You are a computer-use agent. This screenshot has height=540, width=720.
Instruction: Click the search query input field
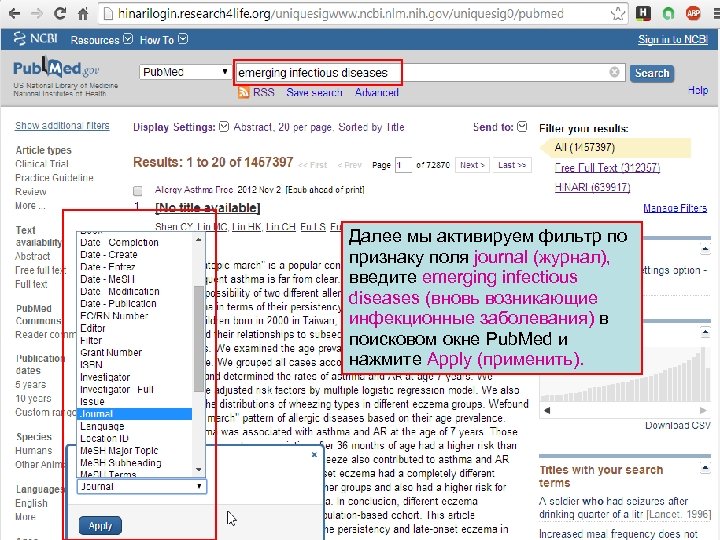pyautogui.click(x=429, y=73)
